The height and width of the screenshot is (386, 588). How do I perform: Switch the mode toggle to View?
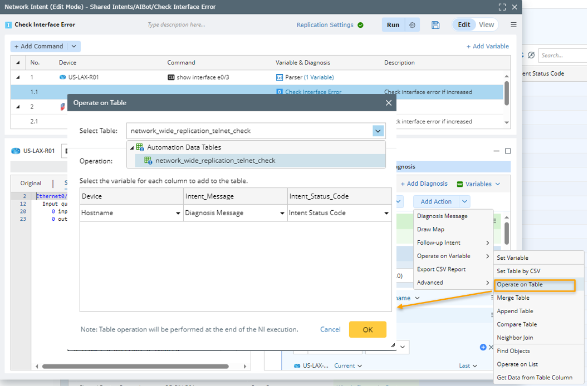[x=486, y=24]
